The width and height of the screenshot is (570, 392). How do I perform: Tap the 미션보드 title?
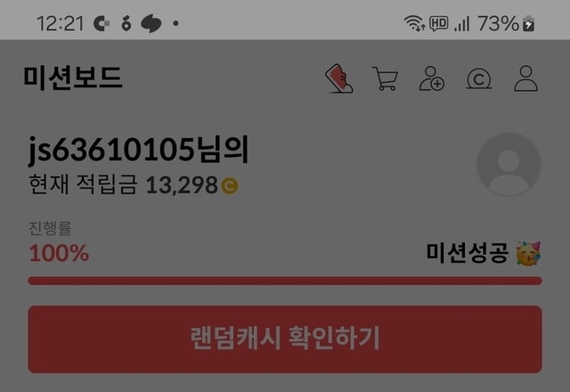point(73,78)
